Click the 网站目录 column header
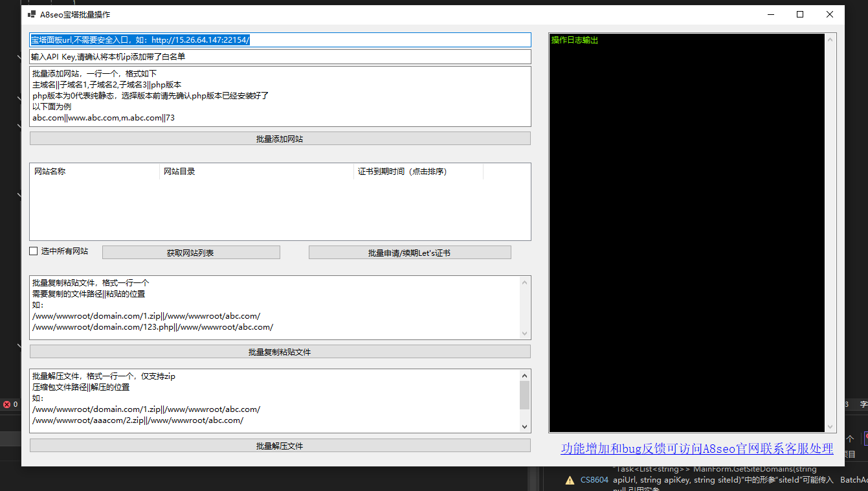Screen dimensions: 868x491 point(256,172)
